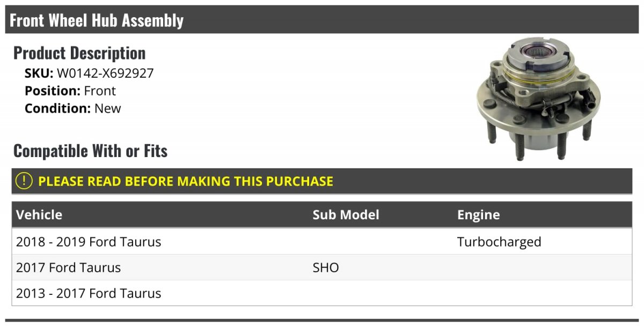
Task: Click the Product Description heading
Action: click(x=79, y=53)
